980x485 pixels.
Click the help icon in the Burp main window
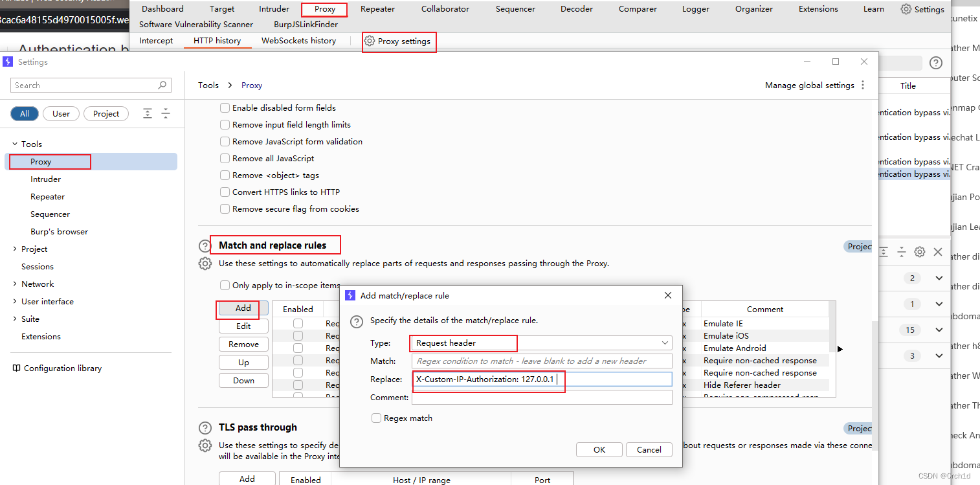click(x=936, y=63)
